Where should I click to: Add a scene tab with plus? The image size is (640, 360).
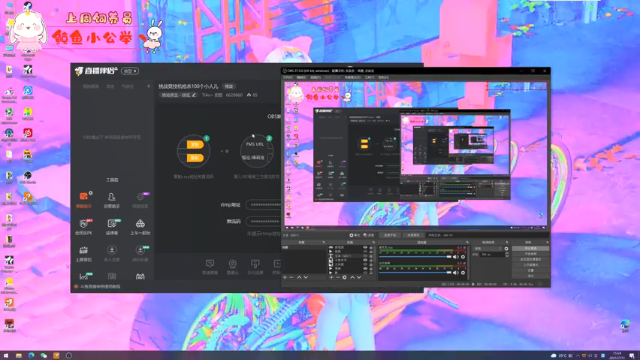[x=149, y=87]
